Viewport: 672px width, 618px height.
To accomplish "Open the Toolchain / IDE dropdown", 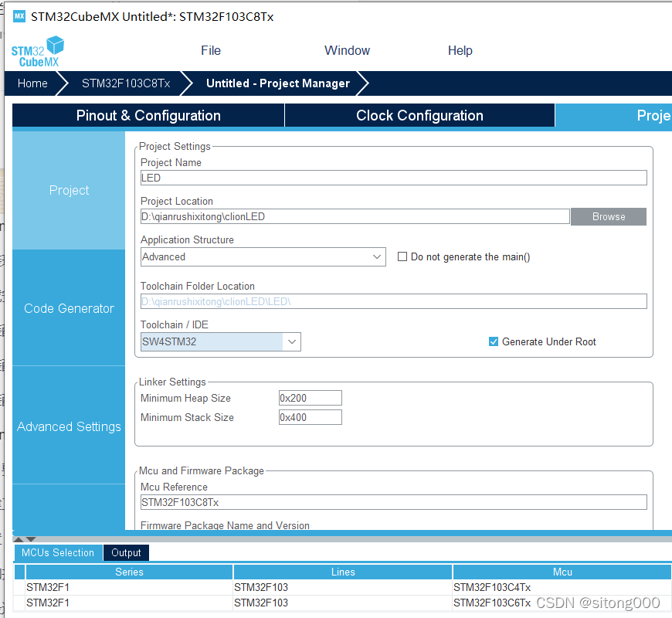I will click(221, 341).
